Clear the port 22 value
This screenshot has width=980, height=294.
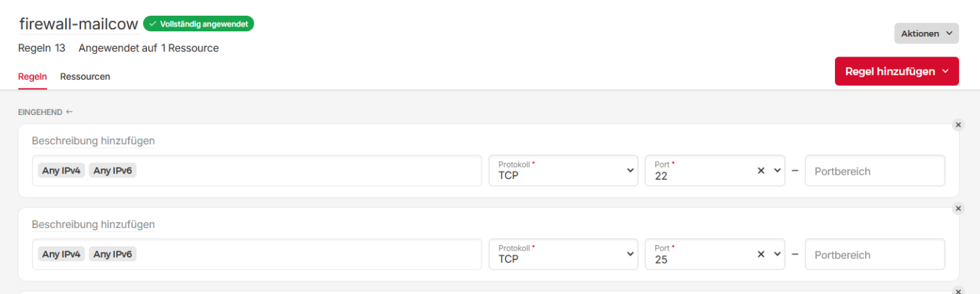pos(762,171)
